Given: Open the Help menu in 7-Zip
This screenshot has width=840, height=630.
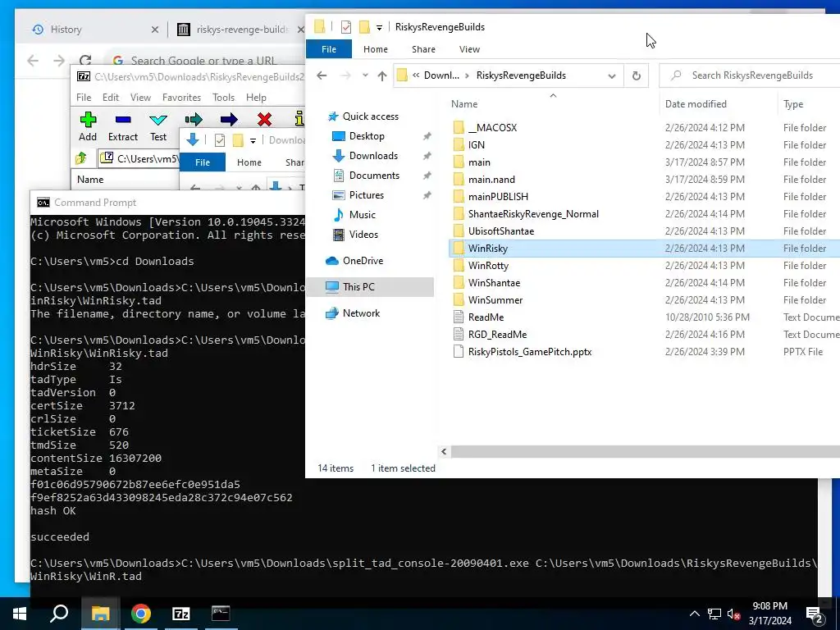Looking at the screenshot, I should coord(256,98).
